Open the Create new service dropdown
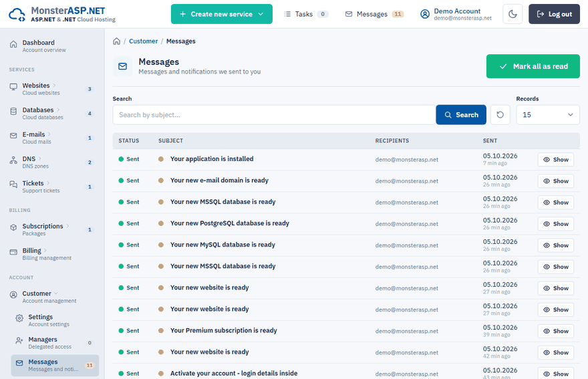This screenshot has width=588, height=379. tap(222, 14)
